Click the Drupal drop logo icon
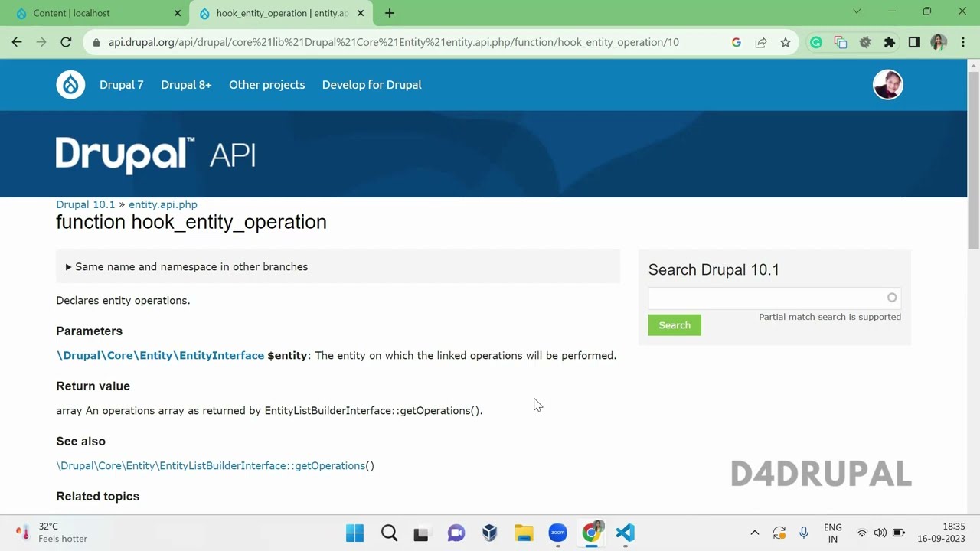The width and height of the screenshot is (980, 551). 70,84
